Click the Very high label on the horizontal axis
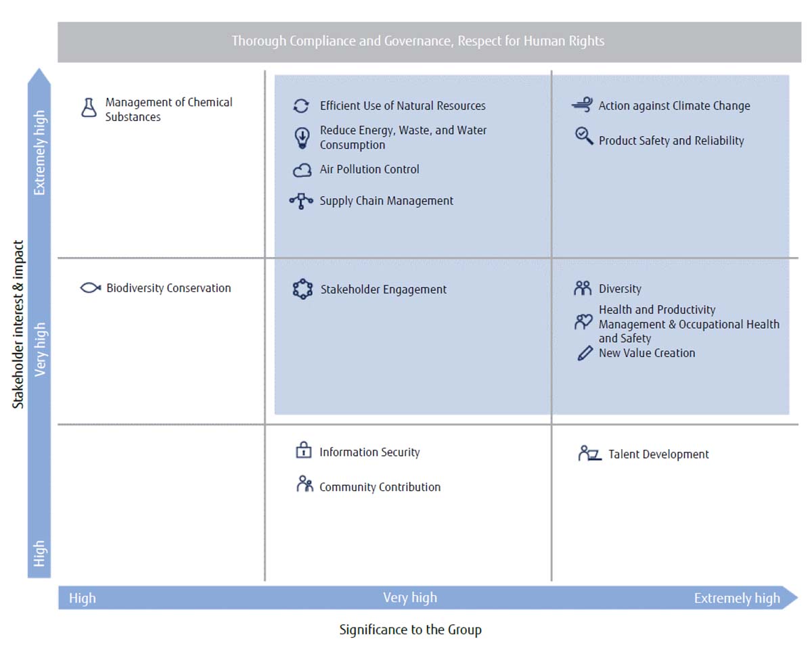This screenshot has height=656, width=812. point(410,598)
